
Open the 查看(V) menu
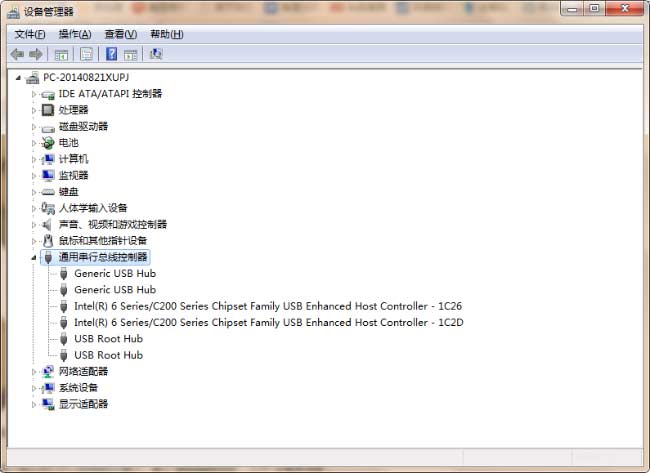coord(121,34)
